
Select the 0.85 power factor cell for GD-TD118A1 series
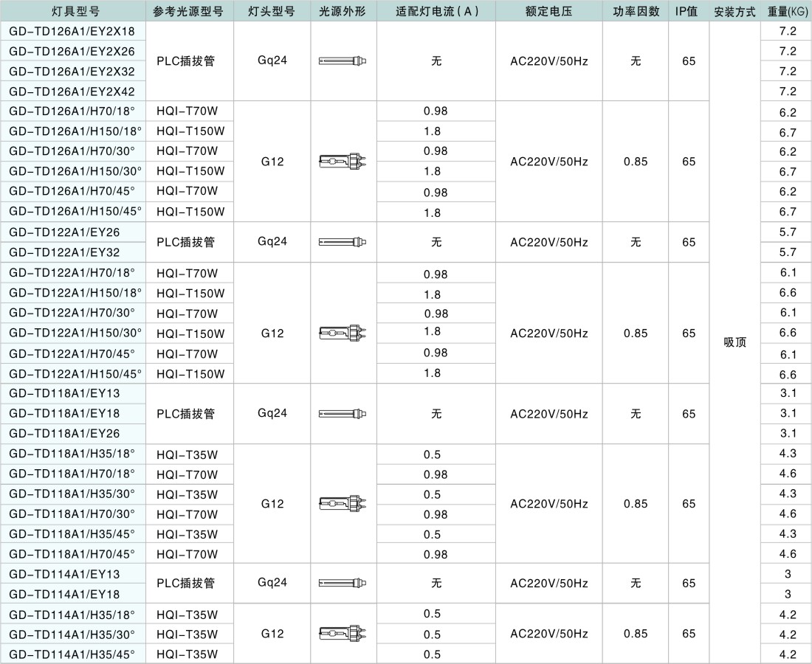636,504
